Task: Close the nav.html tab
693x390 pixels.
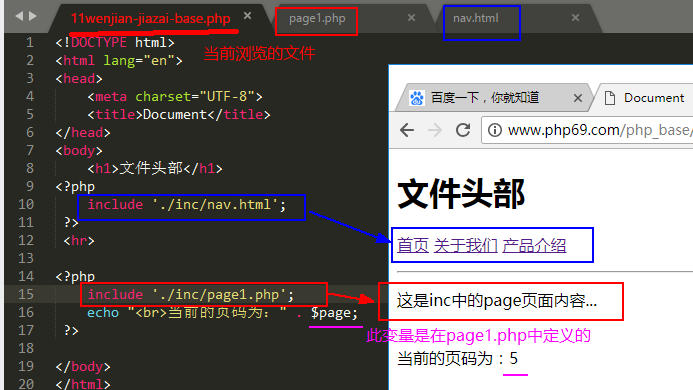Action: coord(575,18)
